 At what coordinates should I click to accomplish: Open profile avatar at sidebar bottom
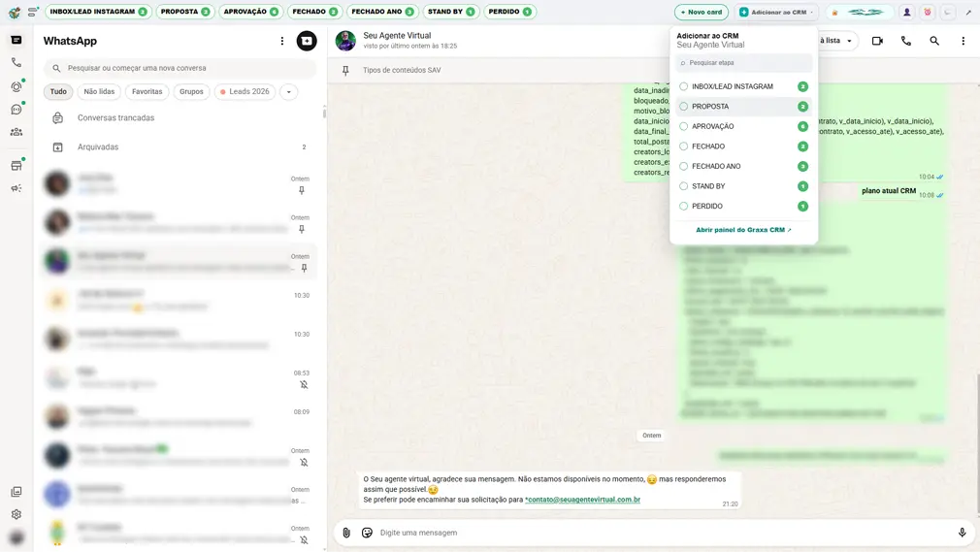pyautogui.click(x=16, y=537)
